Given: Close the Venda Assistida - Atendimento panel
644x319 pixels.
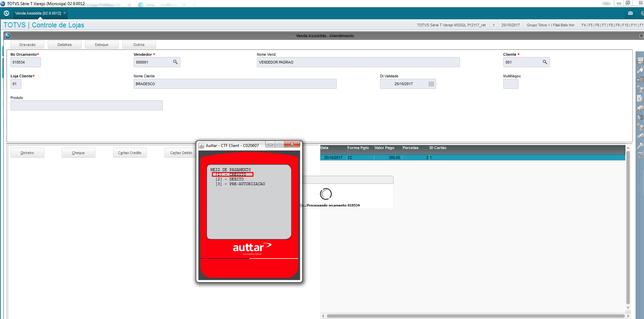Looking at the screenshot, I should click(641, 36).
